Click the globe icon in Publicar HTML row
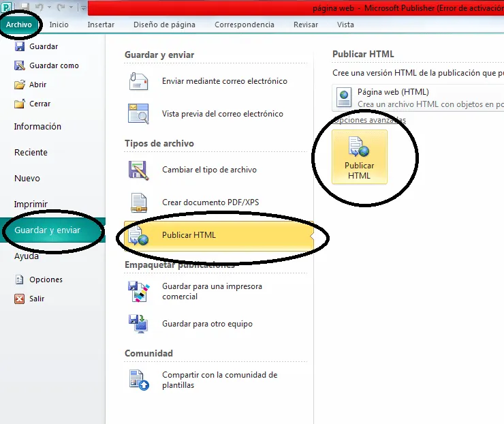The height and width of the screenshot is (424, 504). 138,236
